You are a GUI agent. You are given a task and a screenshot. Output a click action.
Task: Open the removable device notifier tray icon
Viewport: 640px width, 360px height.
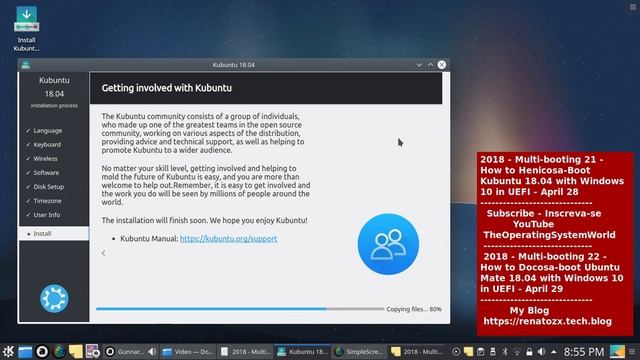pos(493,351)
